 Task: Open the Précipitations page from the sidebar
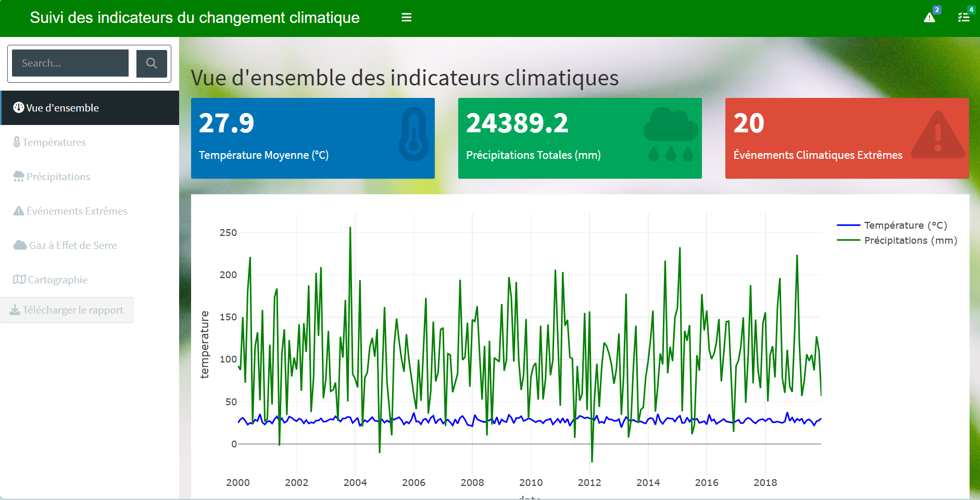pyautogui.click(x=58, y=176)
